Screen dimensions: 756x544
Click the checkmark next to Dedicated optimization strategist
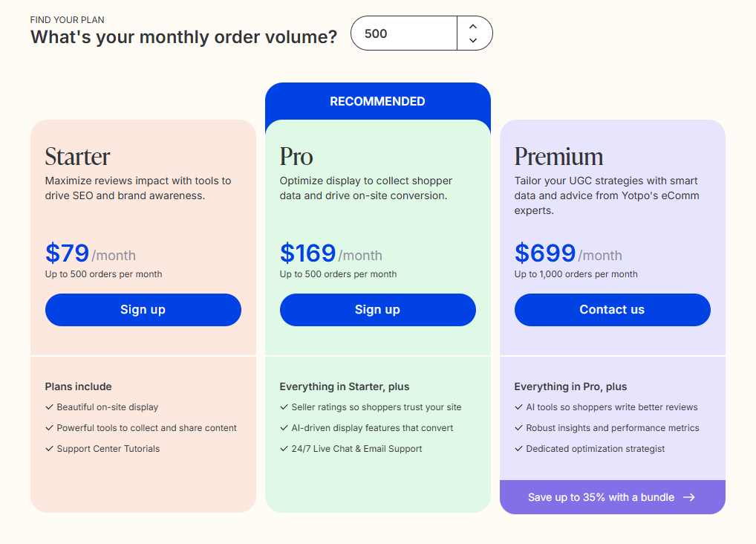pos(518,449)
